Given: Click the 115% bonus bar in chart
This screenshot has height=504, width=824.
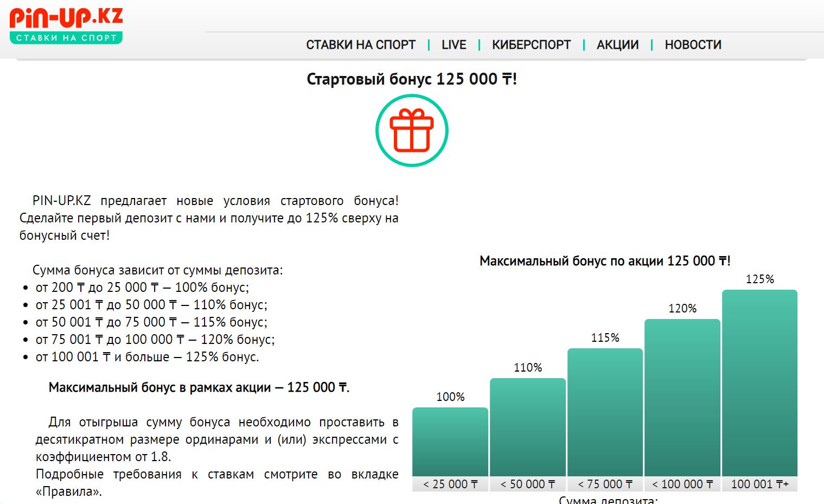Looking at the screenshot, I should (x=605, y=412).
